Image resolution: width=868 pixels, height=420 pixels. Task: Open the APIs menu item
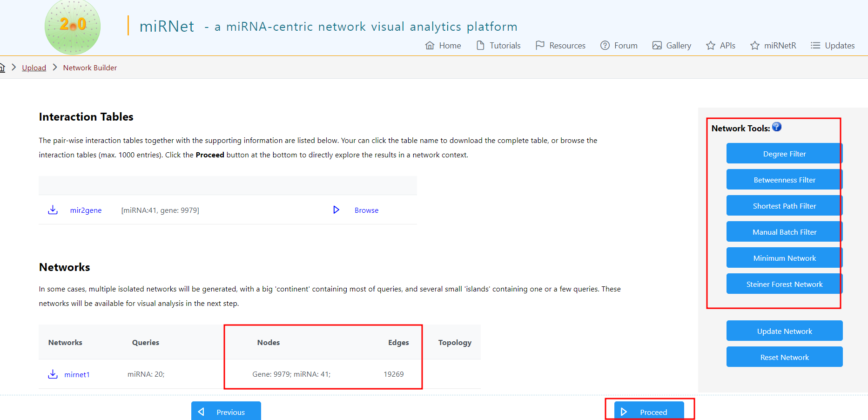click(727, 46)
